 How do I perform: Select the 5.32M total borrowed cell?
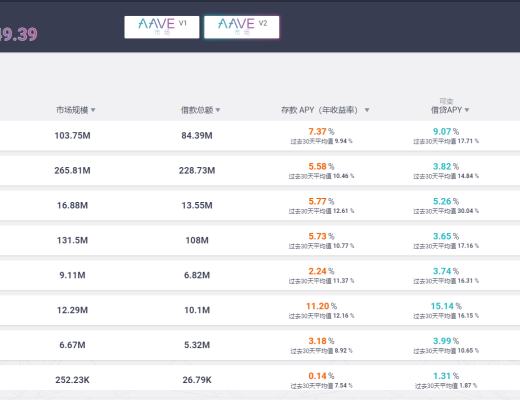click(197, 345)
